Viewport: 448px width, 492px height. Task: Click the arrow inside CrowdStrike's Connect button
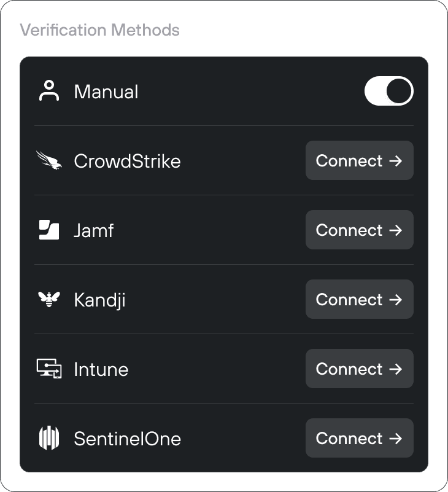396,160
